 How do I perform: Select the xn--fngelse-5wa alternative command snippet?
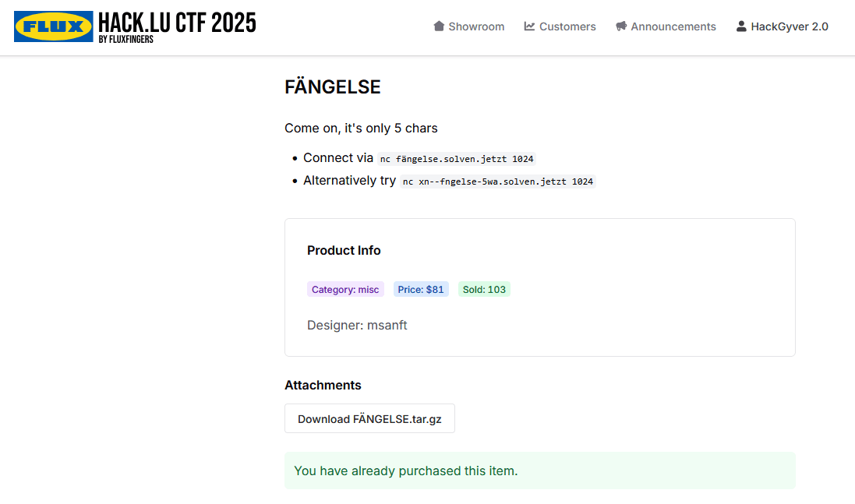click(497, 181)
